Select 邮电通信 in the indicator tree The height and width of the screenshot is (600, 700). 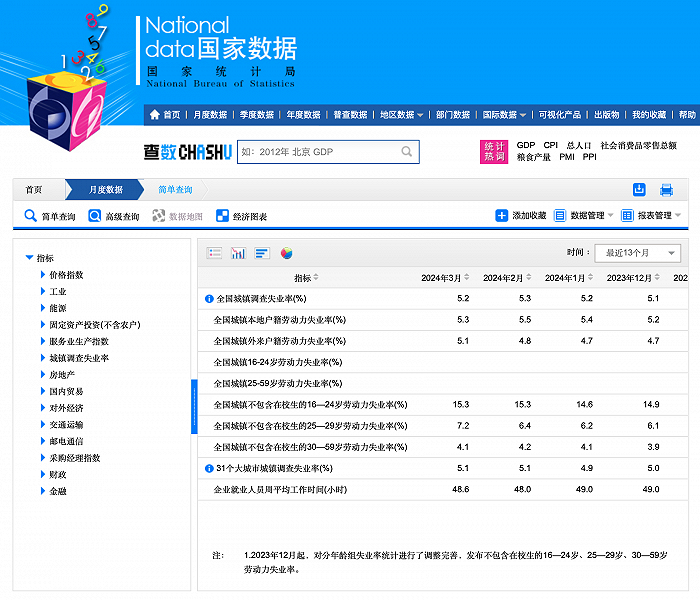pyautogui.click(x=66, y=441)
